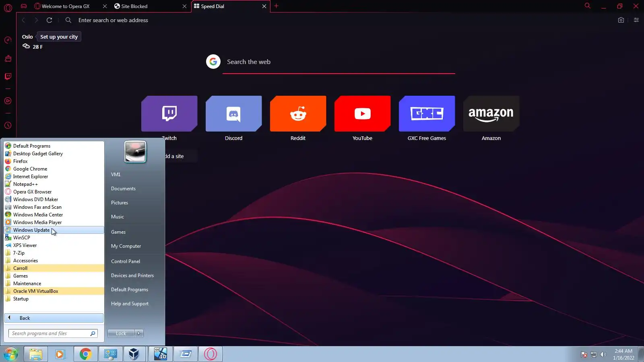Open Notepad++ from the programs list

click(x=54, y=184)
